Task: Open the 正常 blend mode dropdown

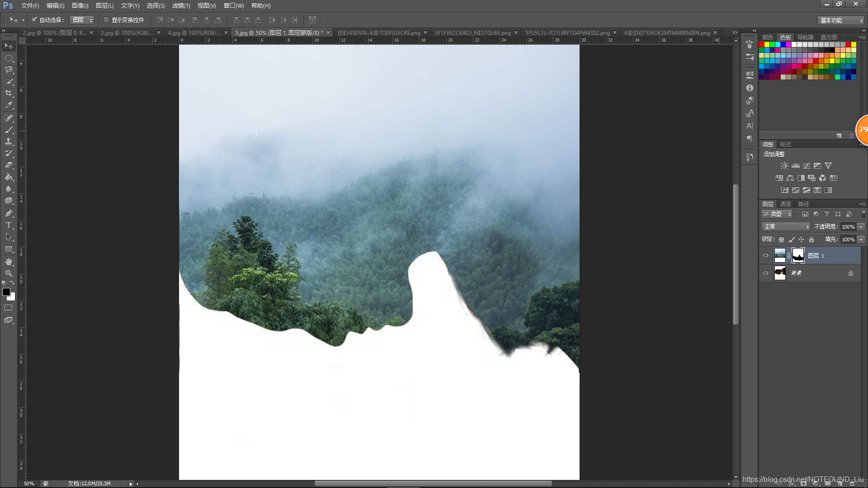Action: pos(786,227)
